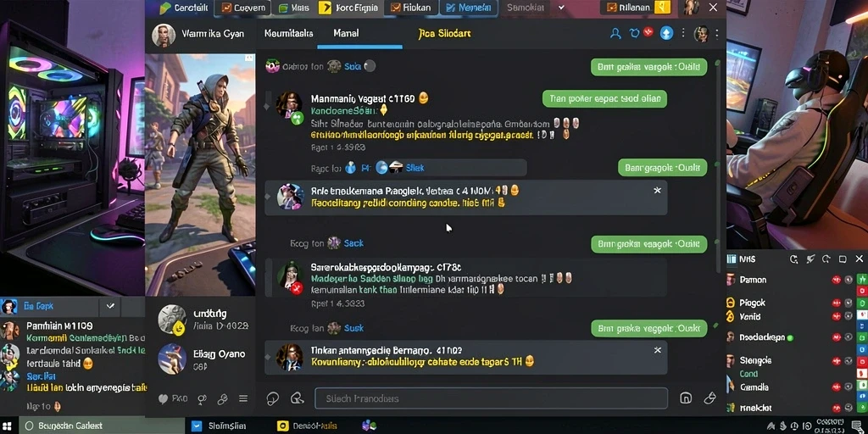
Task: Click the pin icon next to the heart
Action: 203,398
